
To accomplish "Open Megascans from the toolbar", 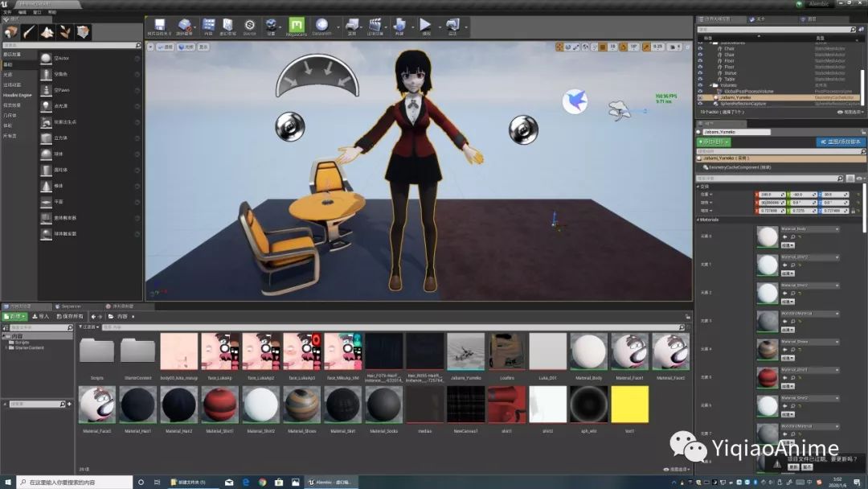I will (x=297, y=27).
